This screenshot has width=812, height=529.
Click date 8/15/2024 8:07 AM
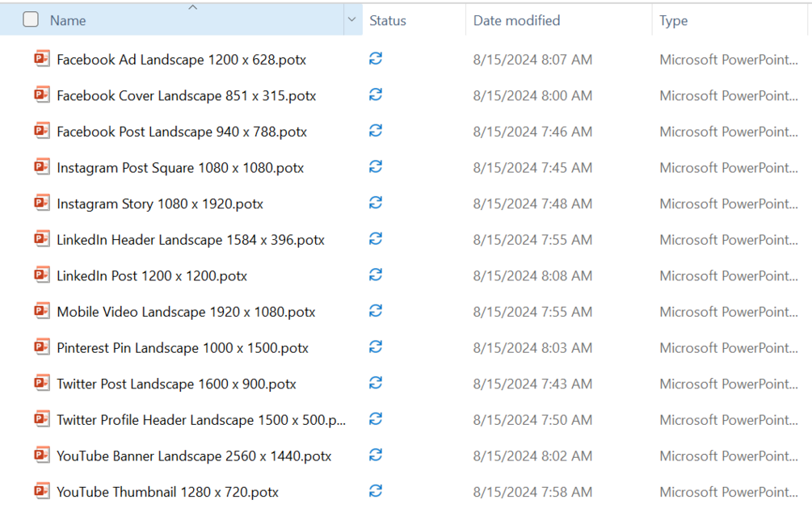(x=532, y=60)
